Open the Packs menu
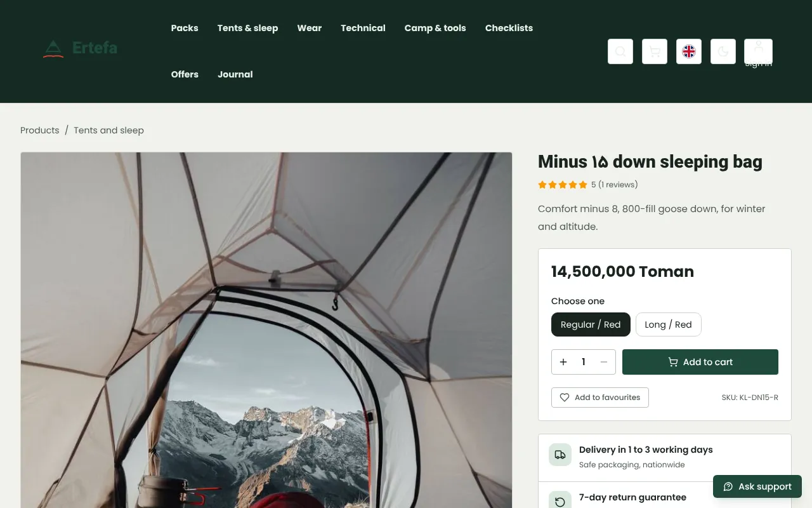The height and width of the screenshot is (508, 812). coord(185,28)
